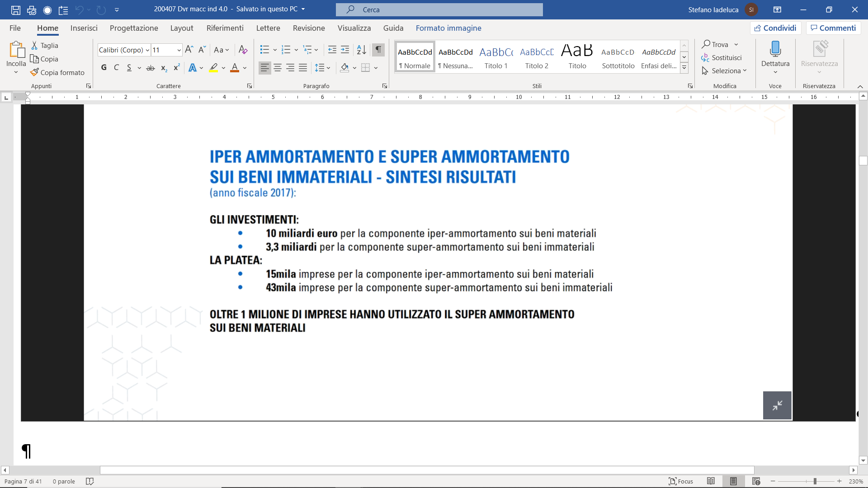Click the Increase Indent icon
Screen dimensions: 868x488
(345, 50)
